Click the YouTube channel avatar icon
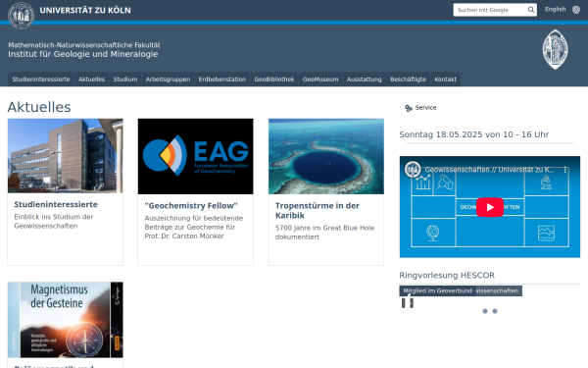 [413, 170]
